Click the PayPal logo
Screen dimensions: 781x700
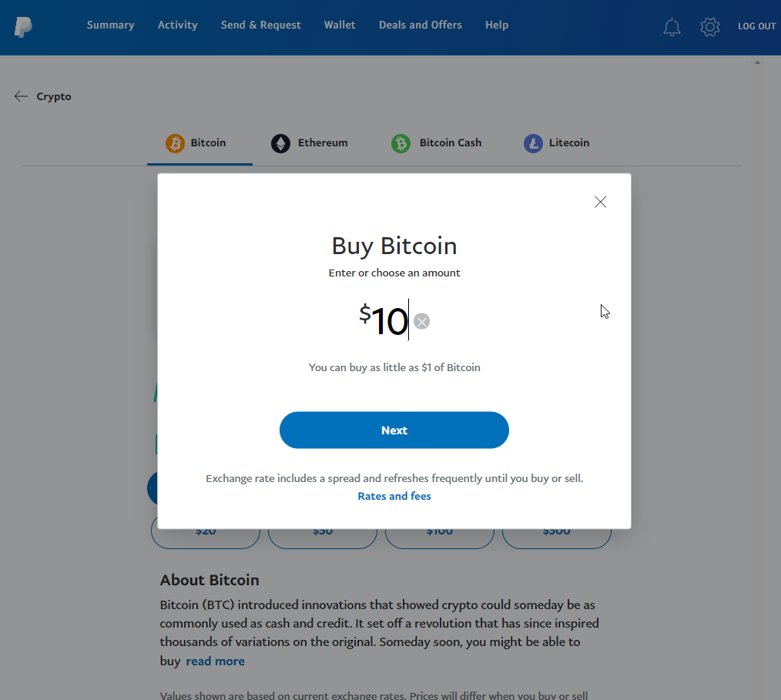coord(24,27)
